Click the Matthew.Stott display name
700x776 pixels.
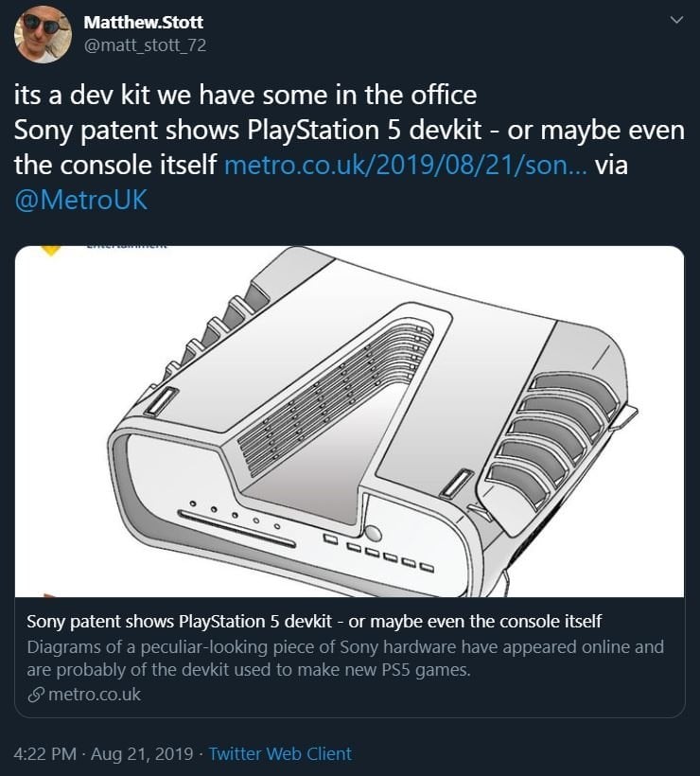(x=143, y=21)
